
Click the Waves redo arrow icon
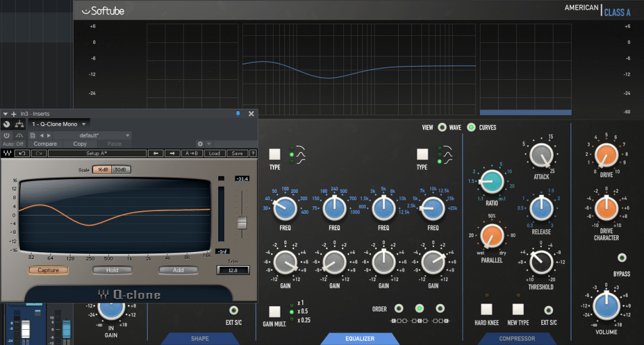click(x=38, y=153)
